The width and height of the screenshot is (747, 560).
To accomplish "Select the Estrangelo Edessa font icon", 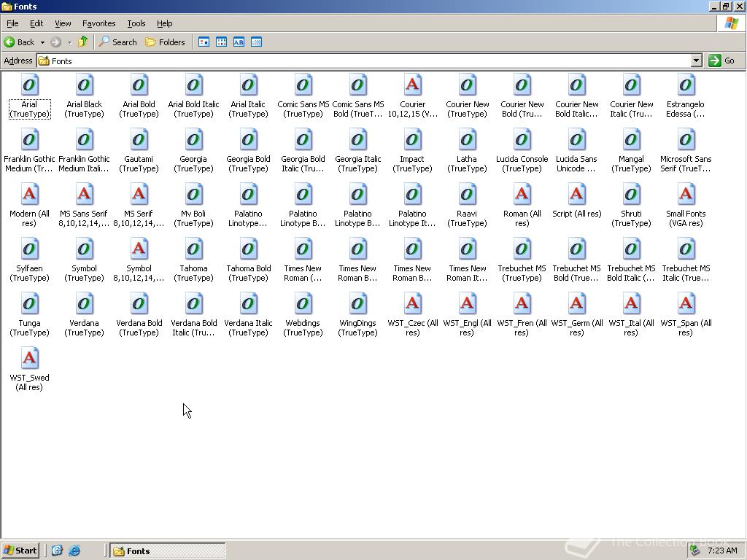I will coord(686,85).
